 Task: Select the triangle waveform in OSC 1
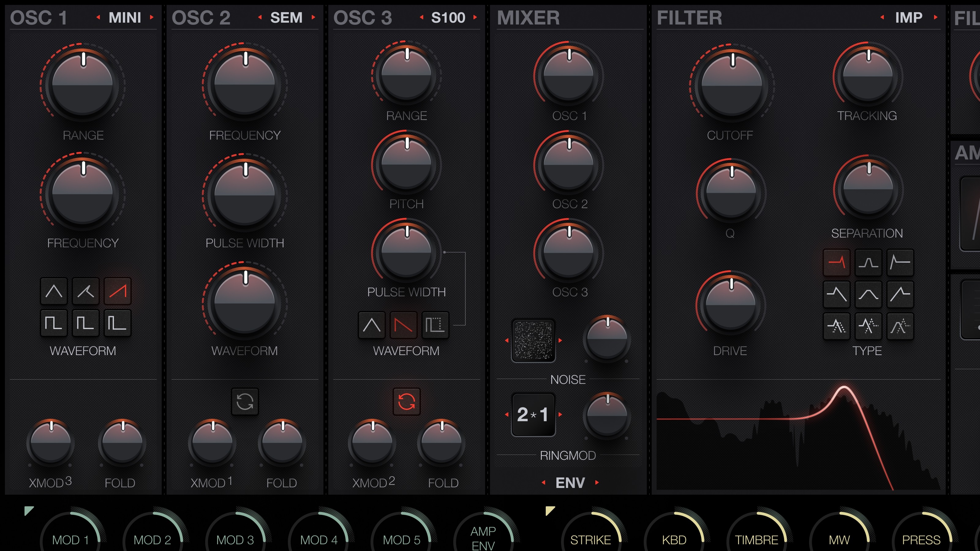[54, 292]
